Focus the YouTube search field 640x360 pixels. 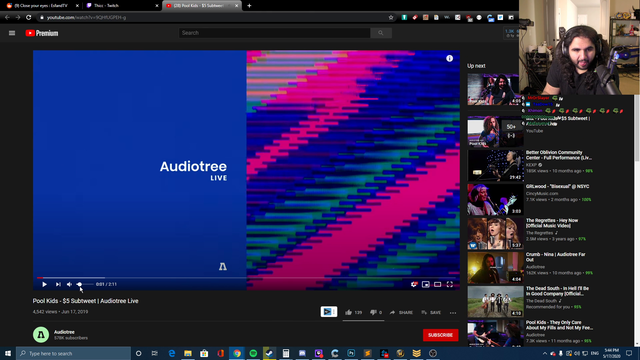(274, 33)
